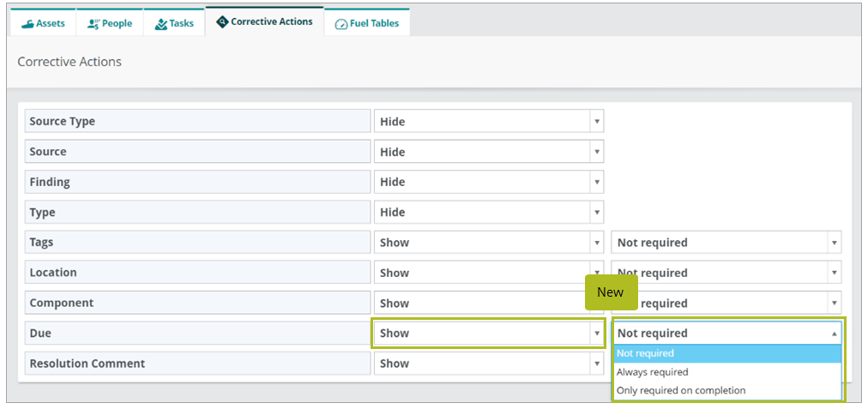The width and height of the screenshot is (868, 409).
Task: Open the Due Show dropdown
Action: [x=489, y=334]
